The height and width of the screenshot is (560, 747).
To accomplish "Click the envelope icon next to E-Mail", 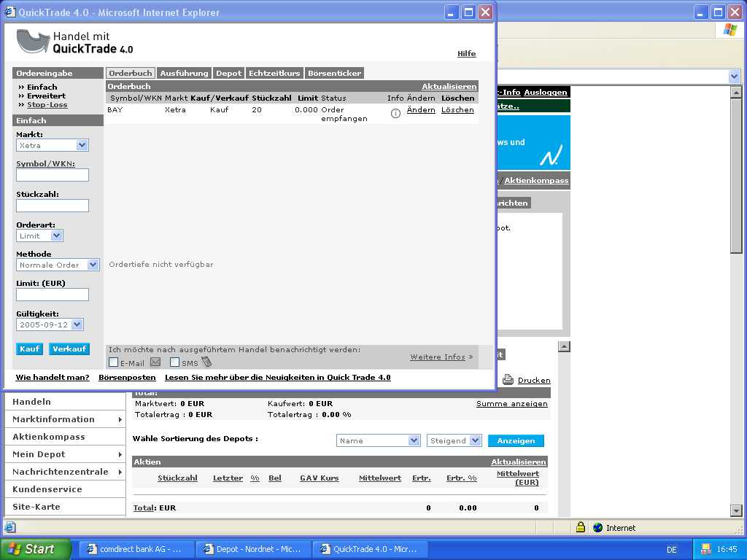I will 155,362.
